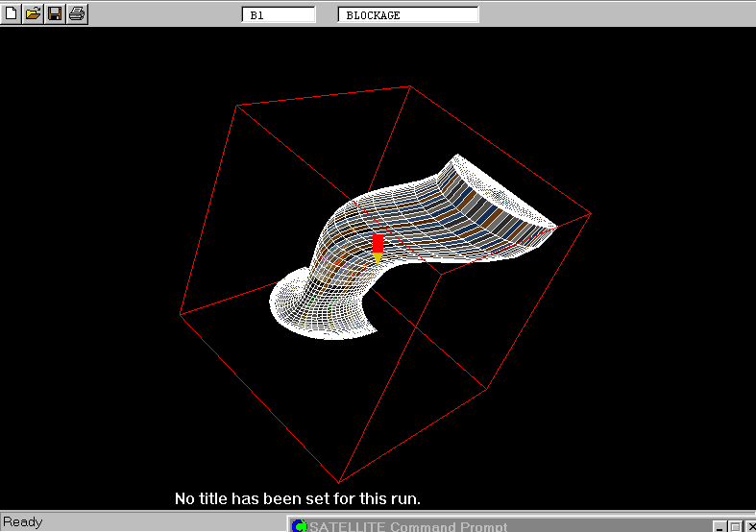Click the BLOCKAGE object type field

point(408,15)
